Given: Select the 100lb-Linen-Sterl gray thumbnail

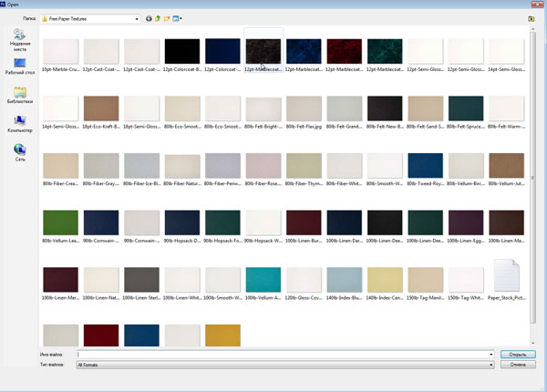Looking at the screenshot, I should [141, 280].
